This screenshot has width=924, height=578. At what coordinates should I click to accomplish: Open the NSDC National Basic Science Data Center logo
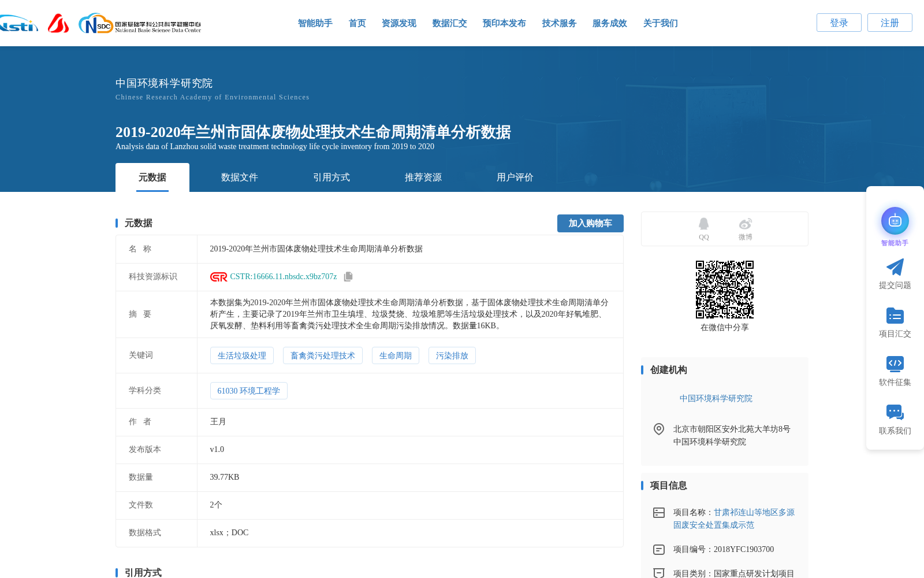pyautogui.click(x=140, y=24)
